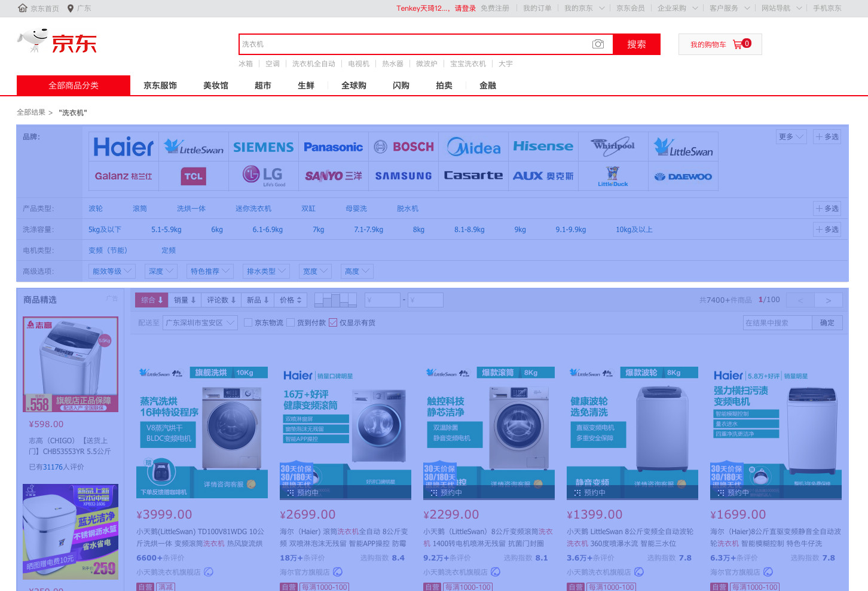Click 确定 beside in-results search
Viewport: 868px width, 591px height.
click(827, 322)
